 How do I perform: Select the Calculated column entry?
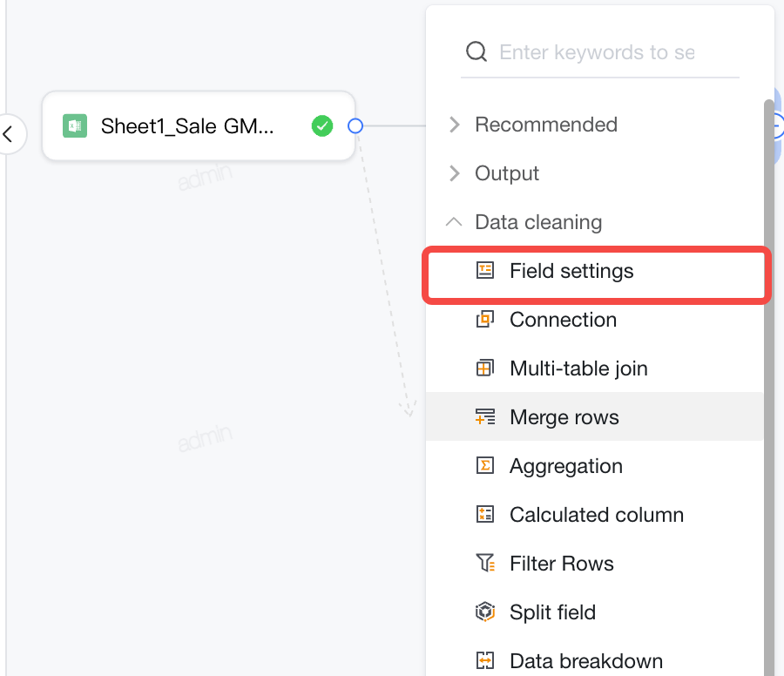point(594,515)
